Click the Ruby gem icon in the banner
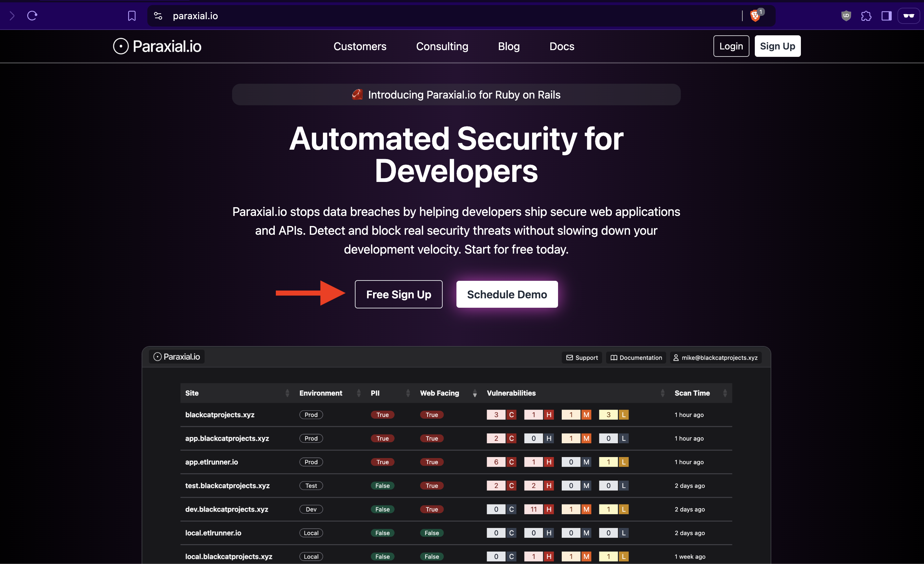This screenshot has height=564, width=924. pos(357,95)
